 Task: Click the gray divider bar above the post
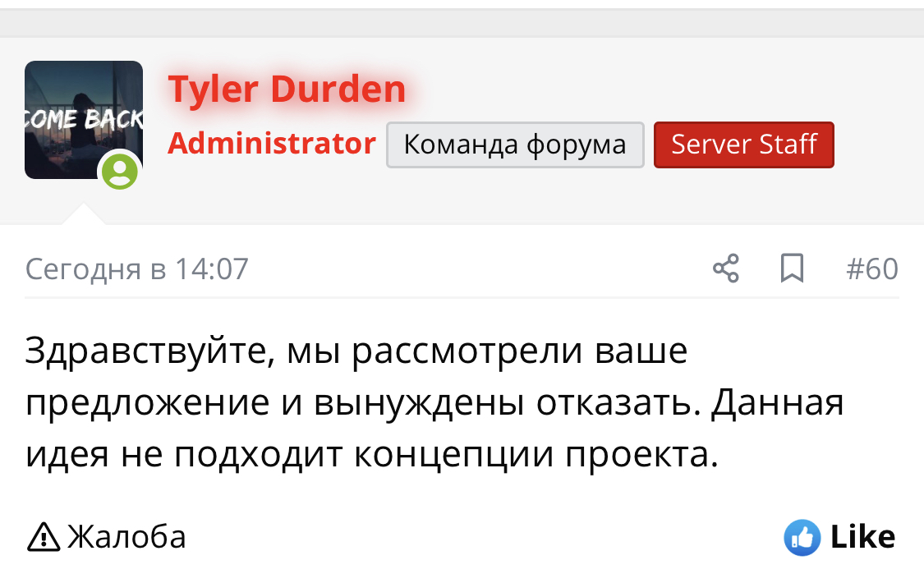(x=462, y=21)
